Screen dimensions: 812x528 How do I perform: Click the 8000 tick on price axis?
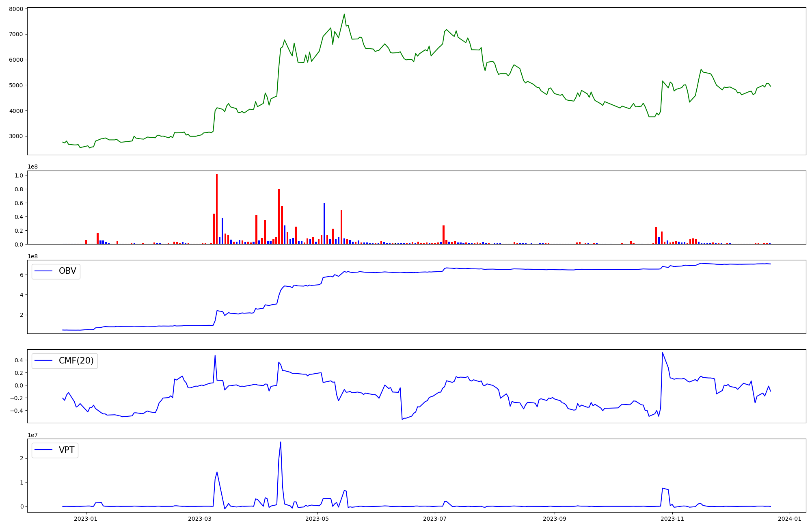point(16,9)
